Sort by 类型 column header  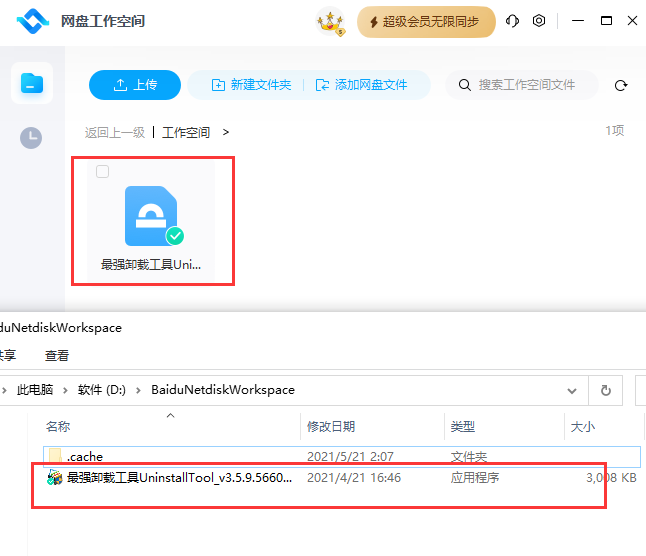pyautogui.click(x=463, y=426)
